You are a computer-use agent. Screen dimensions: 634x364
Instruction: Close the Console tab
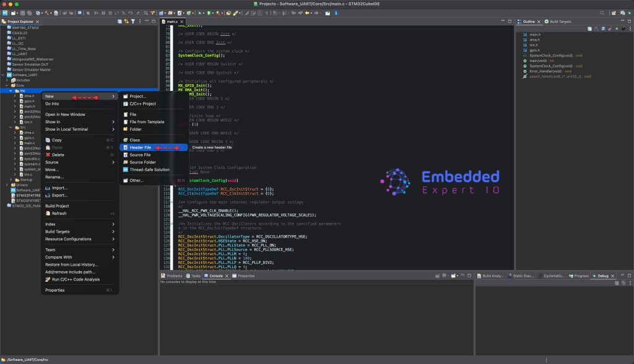click(x=227, y=276)
